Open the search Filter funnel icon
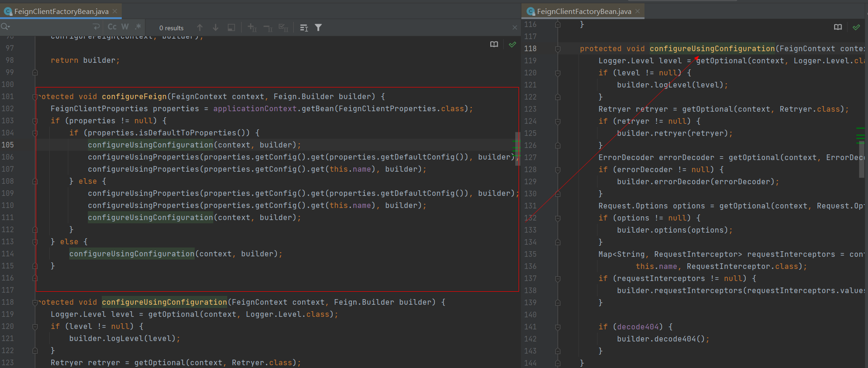The height and width of the screenshot is (368, 868). [318, 27]
